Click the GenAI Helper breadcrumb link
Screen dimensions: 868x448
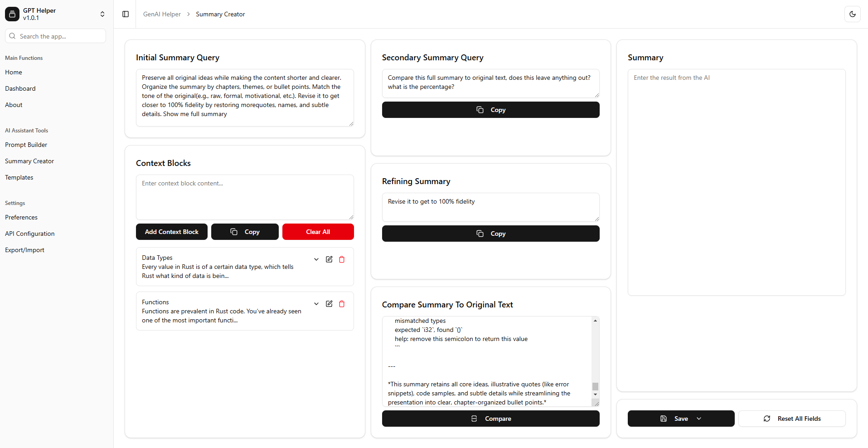click(162, 14)
